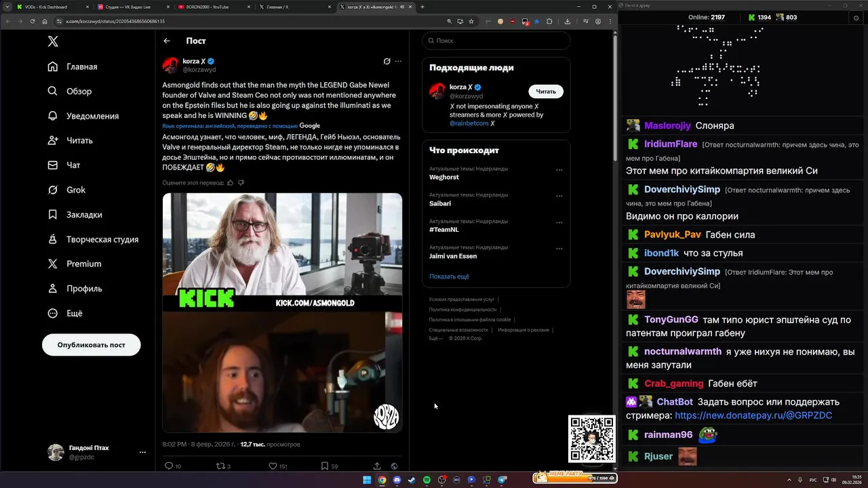The width and height of the screenshot is (868, 488).
Task: Click Показать ещё under trends
Action: tap(449, 277)
